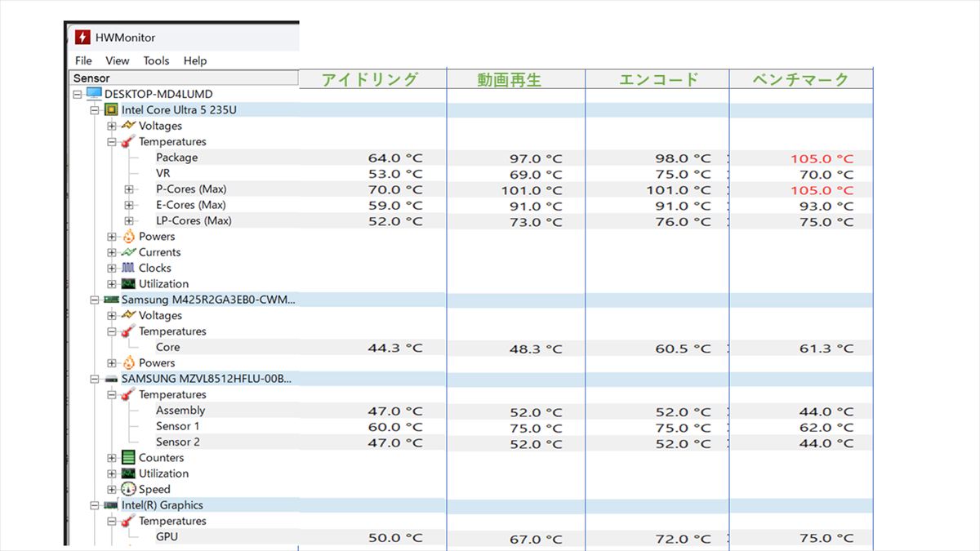The height and width of the screenshot is (551, 980).
Task: Click the SAMSUNG MZVL8512HFLU drive icon
Action: [111, 379]
